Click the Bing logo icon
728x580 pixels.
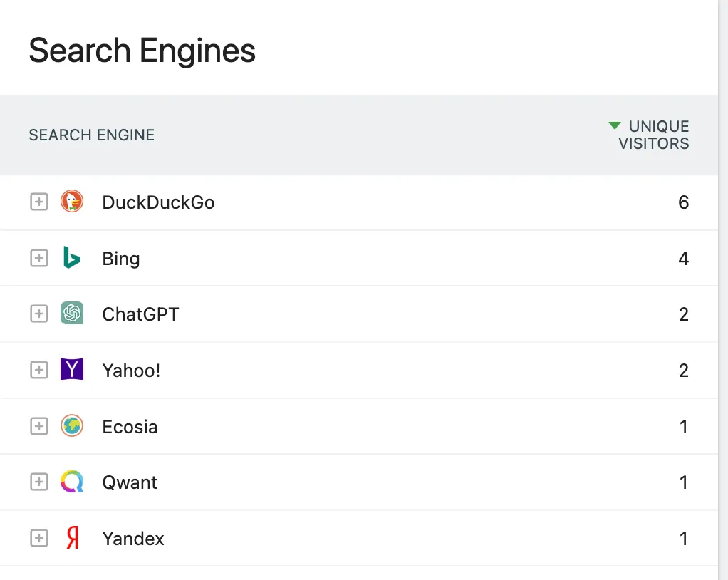pyautogui.click(x=71, y=258)
